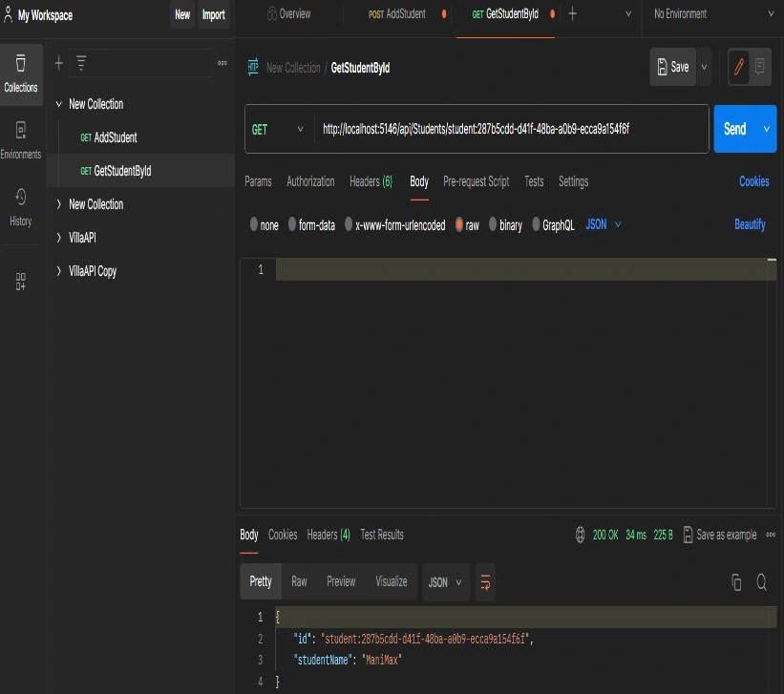
Task: Click the network globe icon near 200 OK
Action: click(580, 535)
